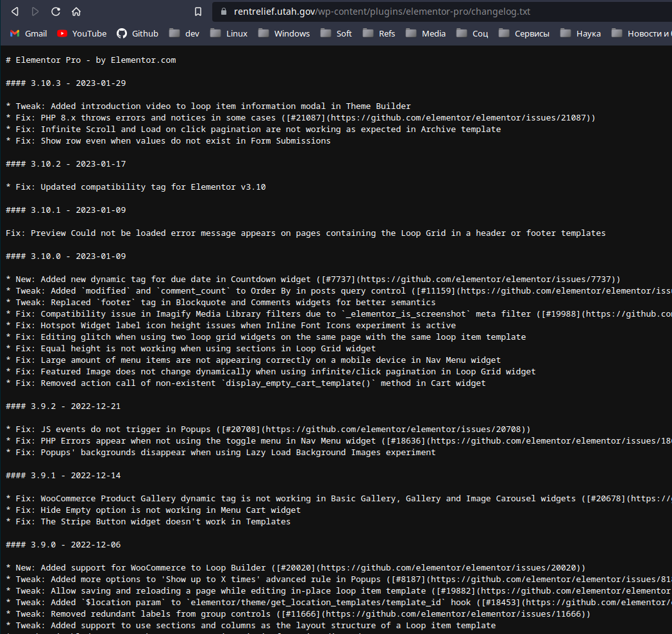
Task: Open the Soft bookmarks folder
Action: pyautogui.click(x=337, y=33)
